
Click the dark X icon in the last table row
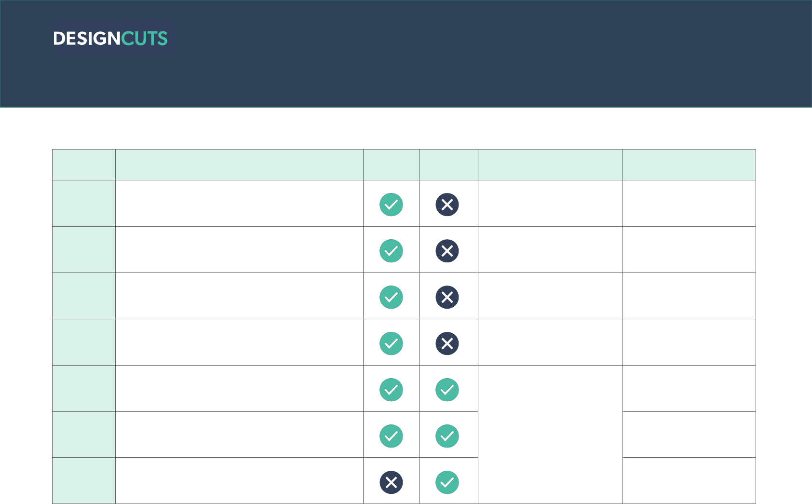[x=391, y=482]
